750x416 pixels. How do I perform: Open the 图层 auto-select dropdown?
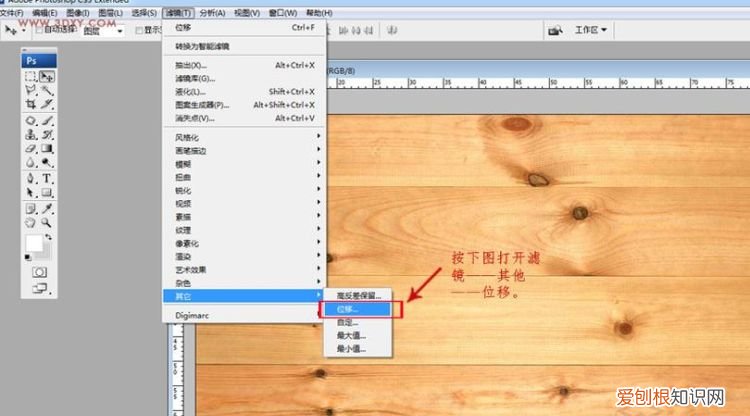point(103,31)
